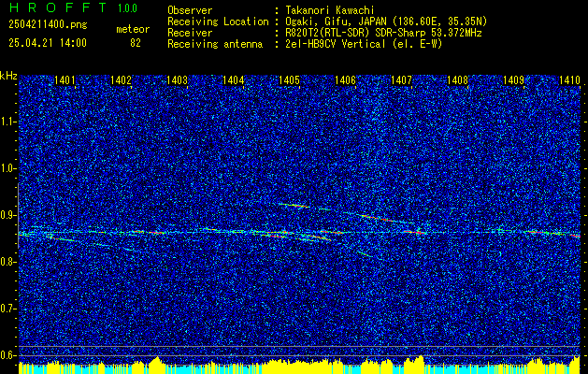Click the Receiving antenna label
This screenshot has width=588, height=374.
[x=215, y=44]
